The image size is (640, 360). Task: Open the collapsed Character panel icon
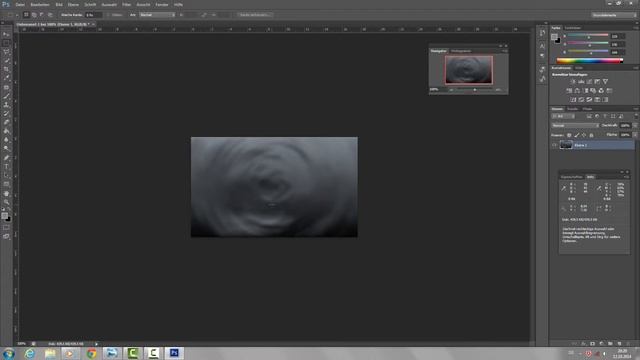coord(542,46)
